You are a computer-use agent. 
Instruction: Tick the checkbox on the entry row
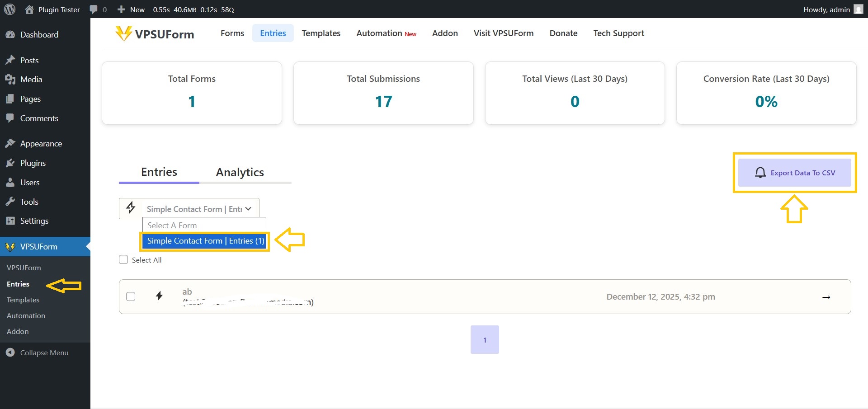point(131,296)
